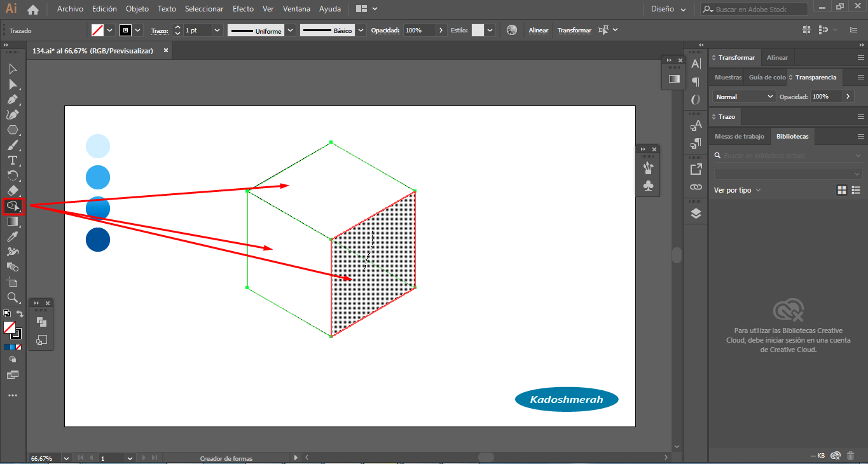868x464 pixels.
Task: Open fill color dropdown in control bar
Action: [x=109, y=30]
